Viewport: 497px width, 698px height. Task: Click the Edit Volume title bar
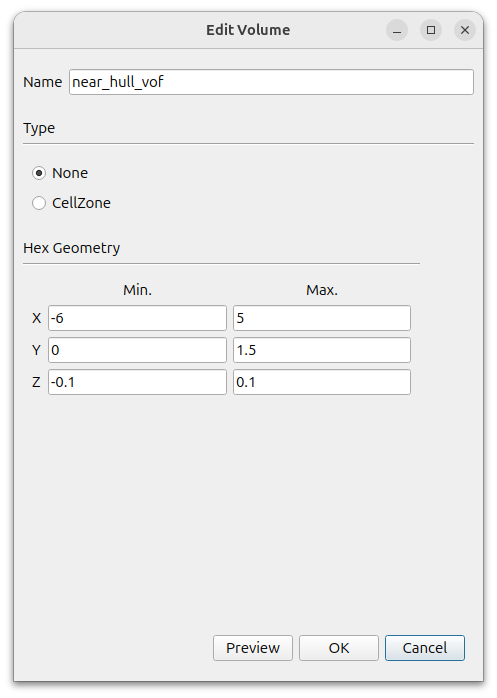coord(248,30)
